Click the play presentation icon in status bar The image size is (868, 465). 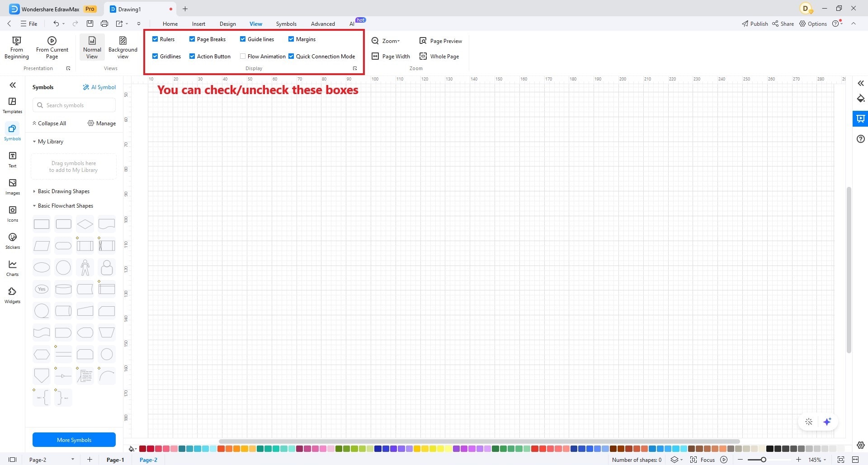[x=724, y=460]
